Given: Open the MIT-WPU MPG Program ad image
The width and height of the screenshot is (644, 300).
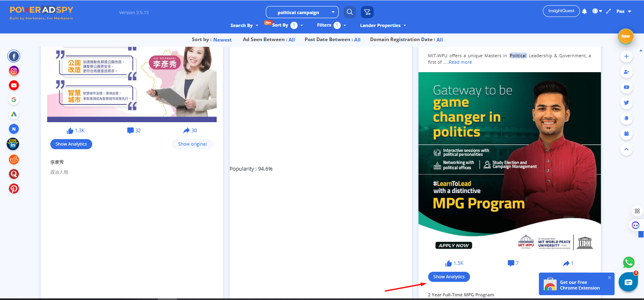Looking at the screenshot, I should tap(509, 163).
